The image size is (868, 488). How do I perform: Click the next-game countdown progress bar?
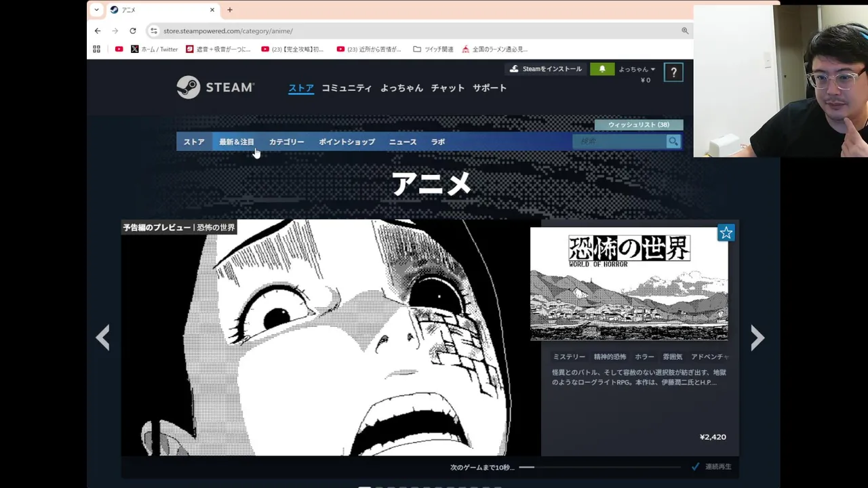[600, 467]
